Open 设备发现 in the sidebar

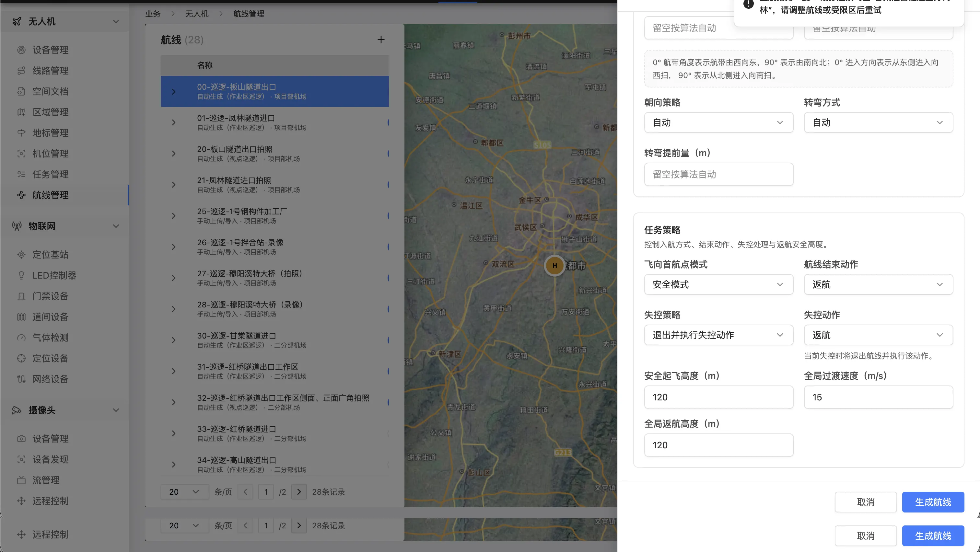click(50, 459)
